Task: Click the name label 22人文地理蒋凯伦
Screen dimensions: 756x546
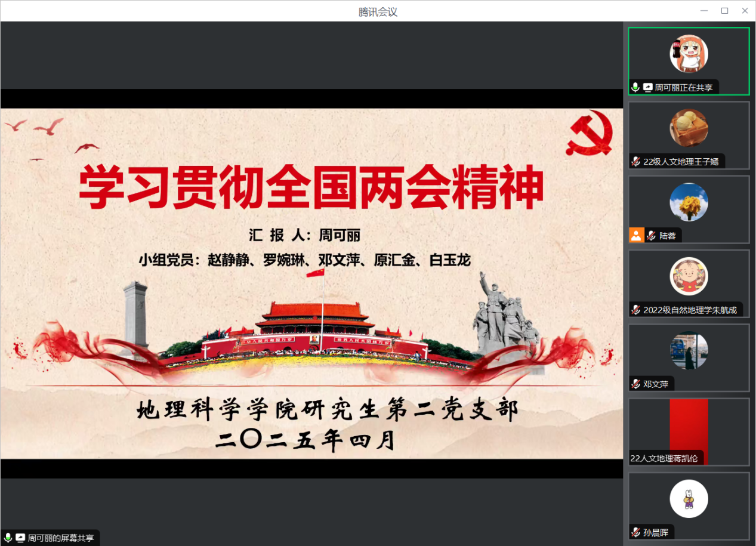Action: [662, 458]
